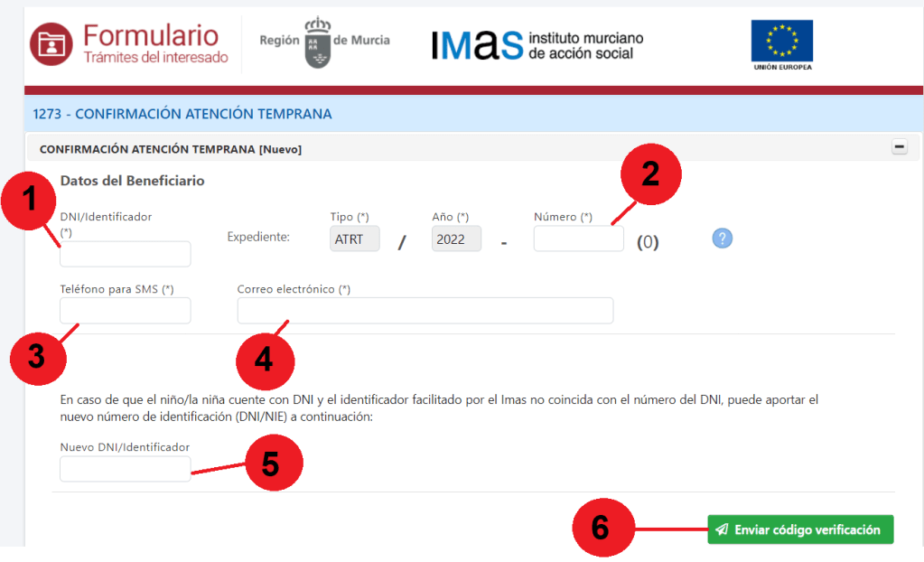924x562 pixels.
Task: Collapse the Confirmación Atención Temprana panel
Action: pyautogui.click(x=900, y=148)
